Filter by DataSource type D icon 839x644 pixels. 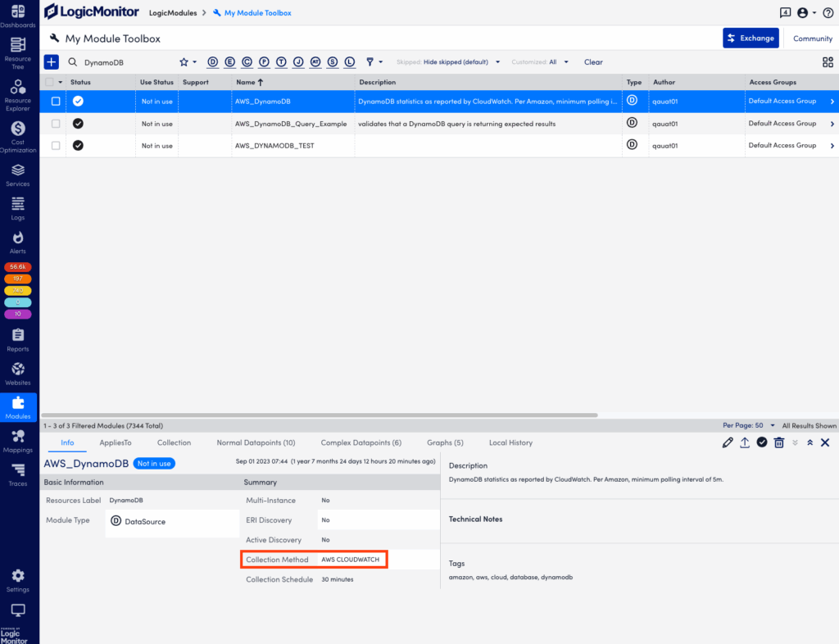pos(213,62)
